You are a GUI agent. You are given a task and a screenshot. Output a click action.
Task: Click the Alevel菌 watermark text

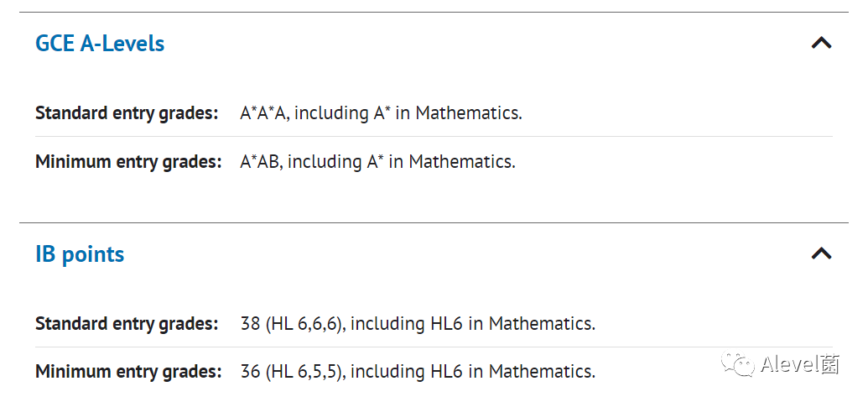click(x=800, y=364)
